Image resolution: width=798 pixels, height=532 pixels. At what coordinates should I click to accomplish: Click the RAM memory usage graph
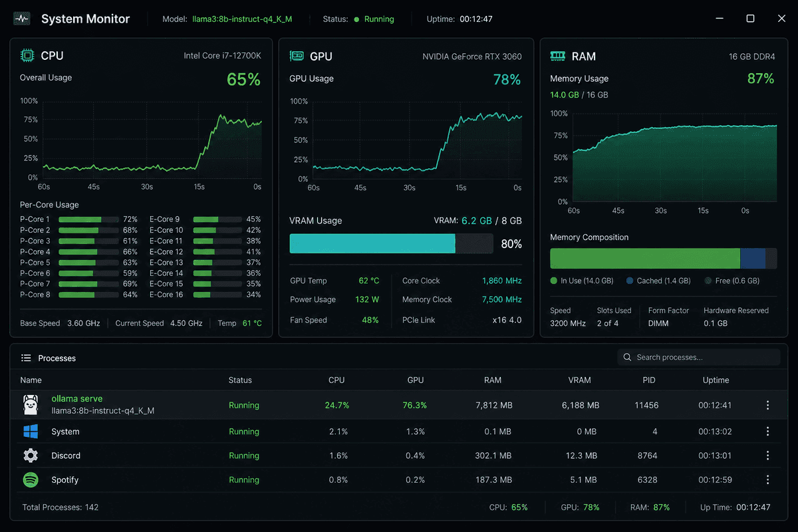coord(674,158)
